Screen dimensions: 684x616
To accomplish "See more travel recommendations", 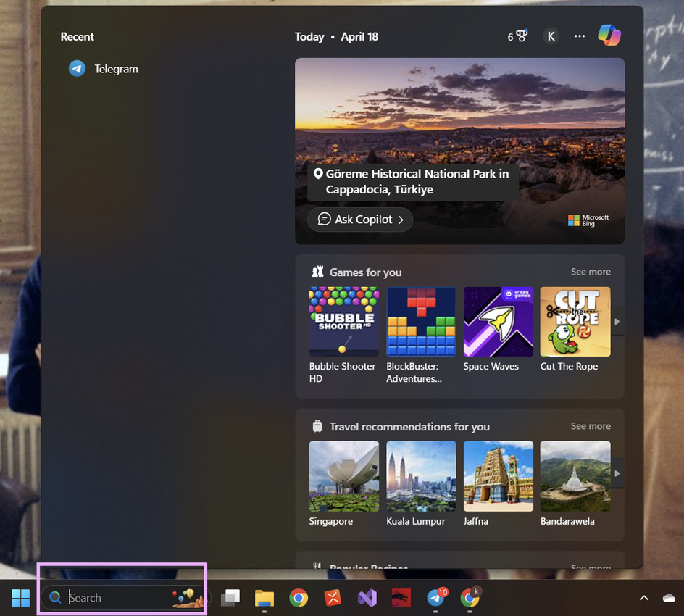I will (591, 426).
